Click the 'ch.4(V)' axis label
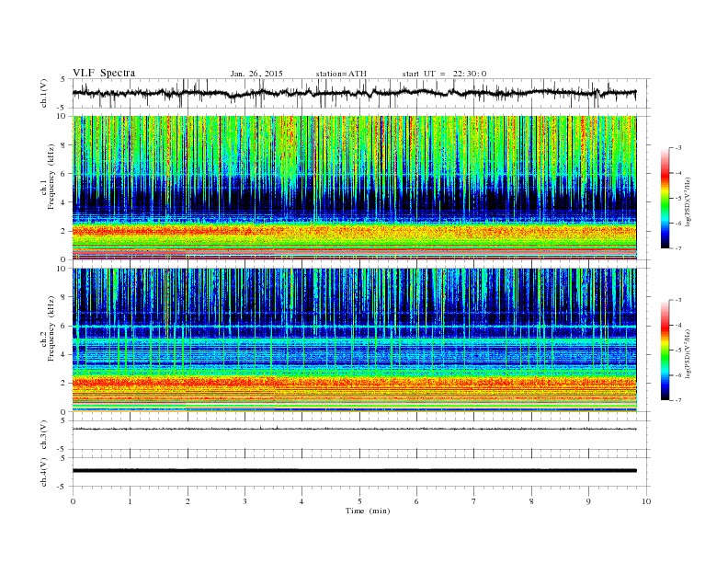The image size is (728, 563). point(44,472)
